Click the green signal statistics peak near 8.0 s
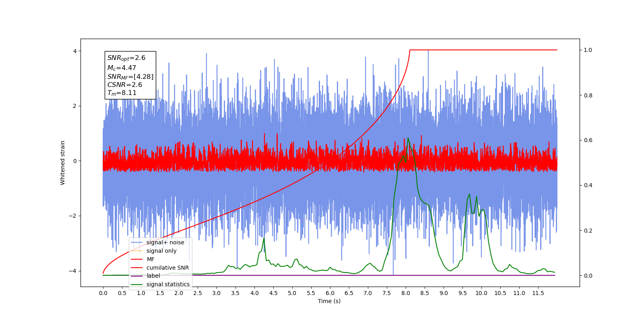The height and width of the screenshot is (322, 644). pos(408,138)
